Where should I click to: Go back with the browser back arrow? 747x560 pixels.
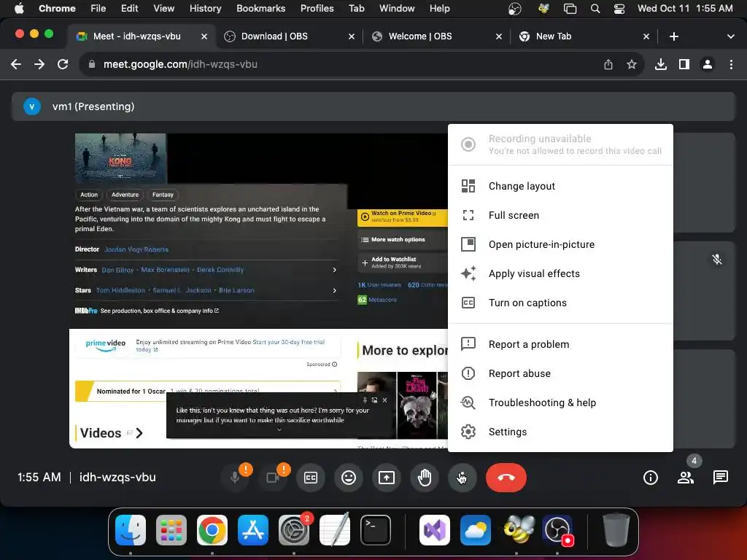[x=16, y=64]
